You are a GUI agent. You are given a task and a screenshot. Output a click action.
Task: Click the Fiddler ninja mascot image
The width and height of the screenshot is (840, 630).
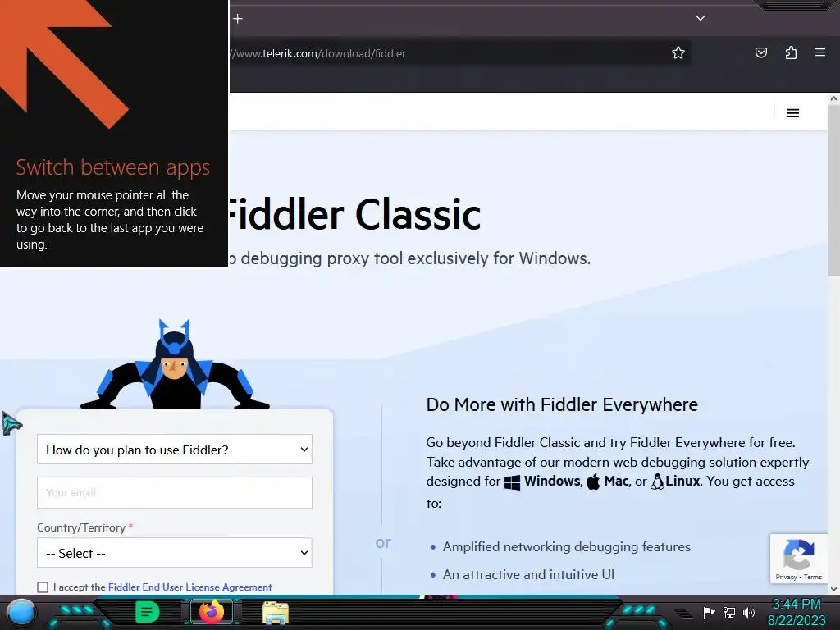pos(175,364)
